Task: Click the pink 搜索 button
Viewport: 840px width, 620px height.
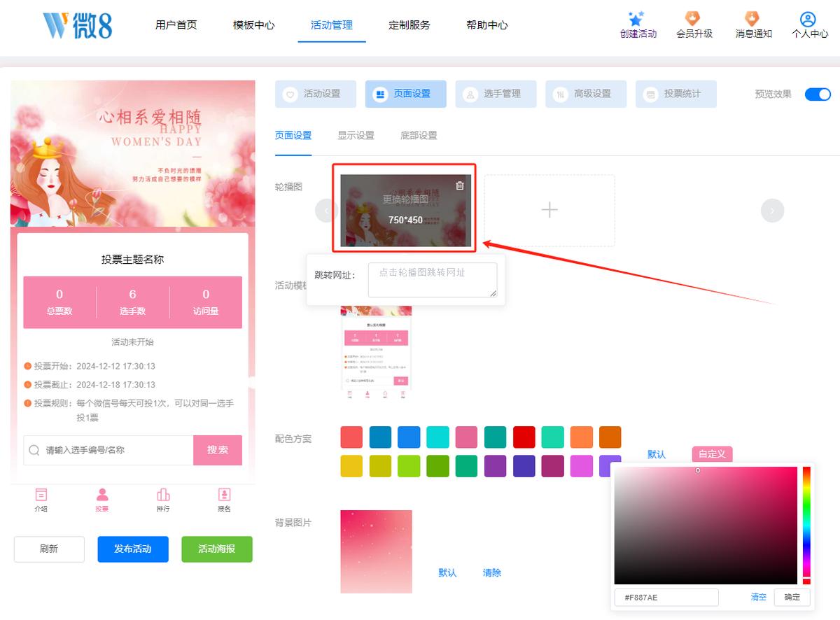Action: 218,450
